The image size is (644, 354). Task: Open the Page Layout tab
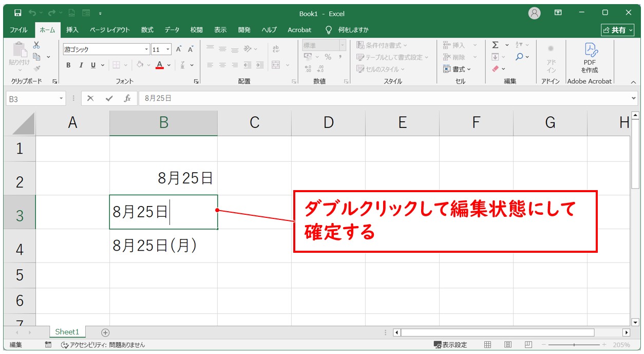[x=110, y=30]
